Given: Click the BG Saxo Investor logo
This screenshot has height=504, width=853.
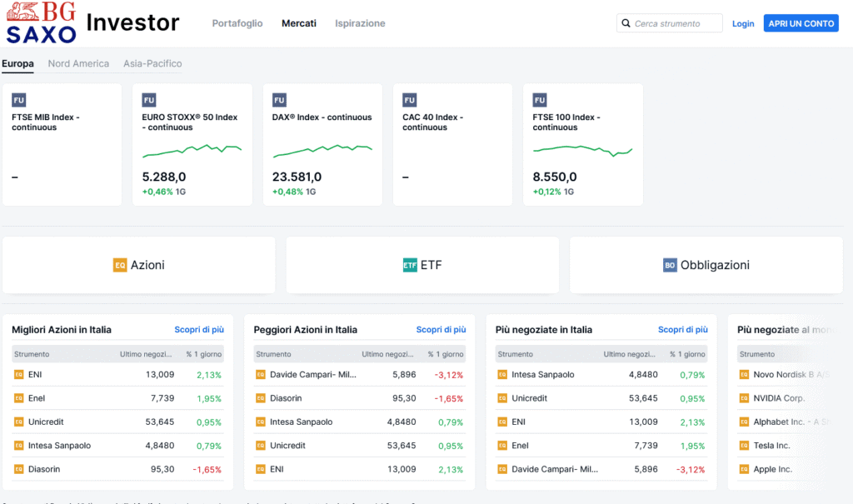Looking at the screenshot, I should pyautogui.click(x=93, y=22).
